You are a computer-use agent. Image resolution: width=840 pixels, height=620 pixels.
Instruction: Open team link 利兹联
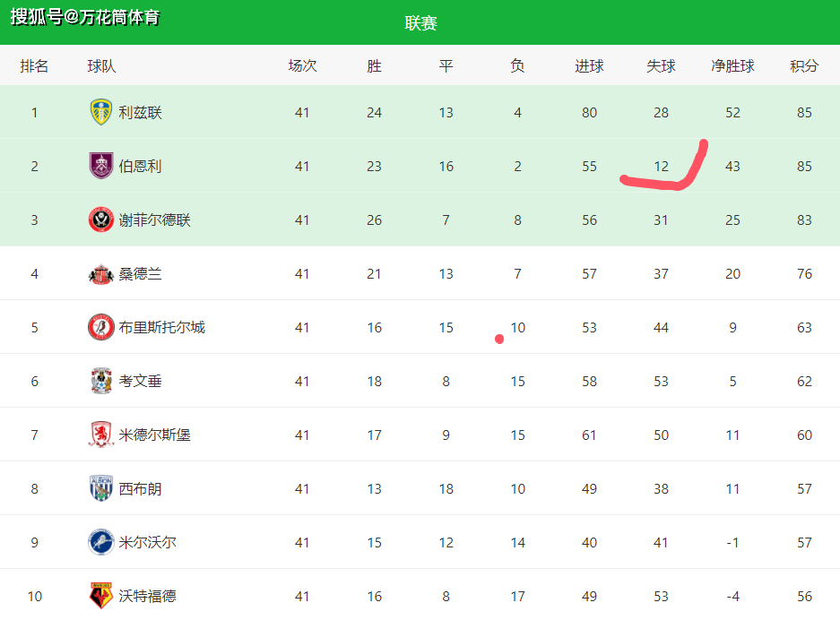coord(140,112)
